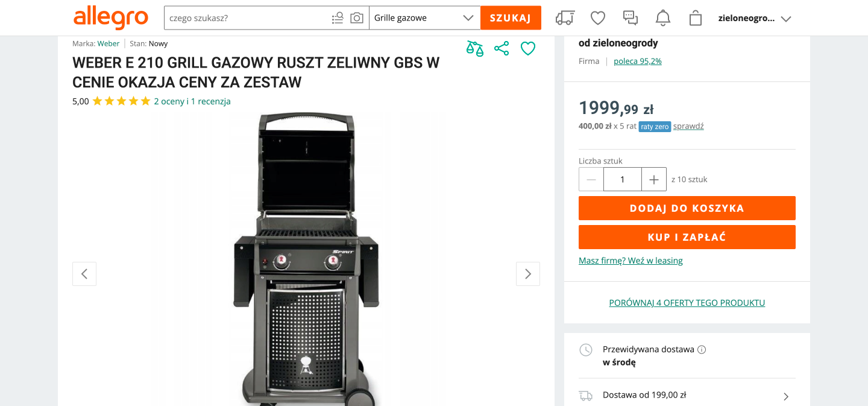868x406 pixels.
Task: Click the delivery truck icon in header
Action: (565, 18)
